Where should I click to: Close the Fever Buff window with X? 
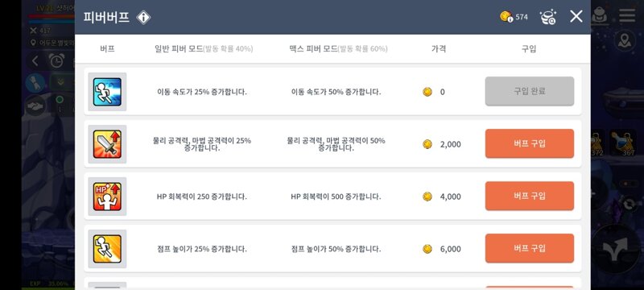click(x=576, y=16)
